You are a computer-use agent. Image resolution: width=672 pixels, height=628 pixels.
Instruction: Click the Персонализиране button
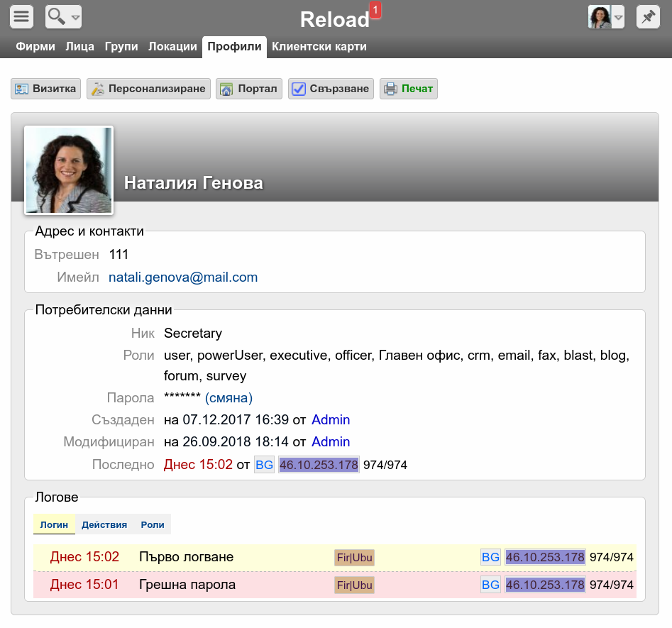coord(148,89)
